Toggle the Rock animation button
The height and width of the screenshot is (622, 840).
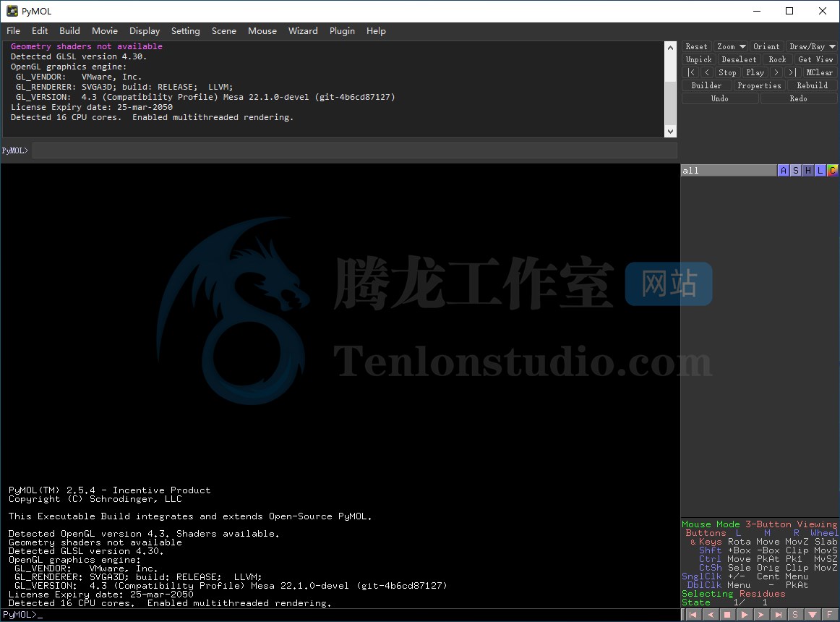pos(777,59)
